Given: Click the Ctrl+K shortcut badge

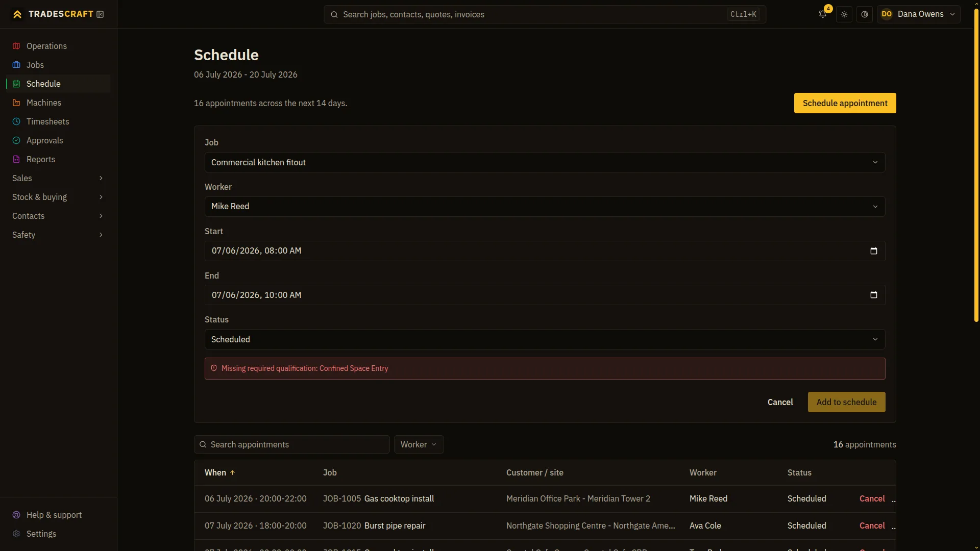Looking at the screenshot, I should tap(743, 14).
